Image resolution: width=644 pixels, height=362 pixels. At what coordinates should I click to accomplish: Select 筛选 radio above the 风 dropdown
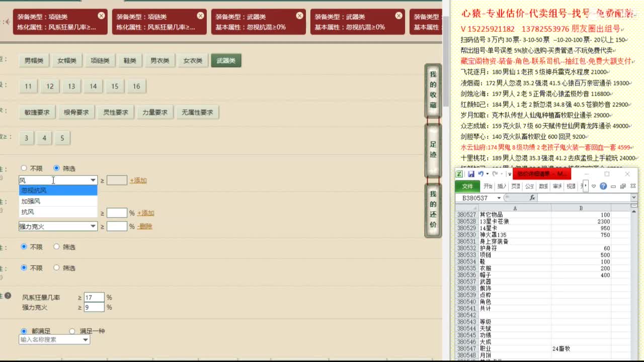click(x=56, y=168)
